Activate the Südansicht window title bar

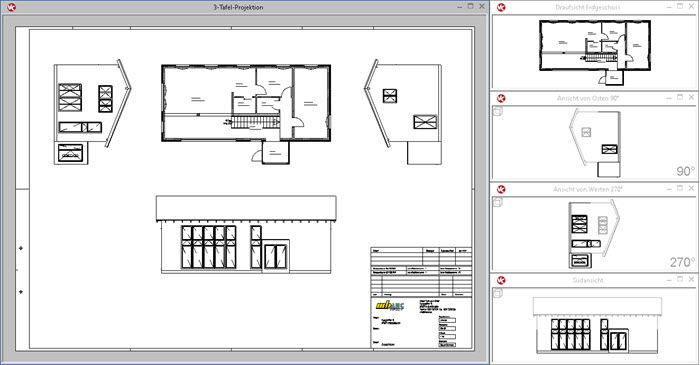(588, 280)
